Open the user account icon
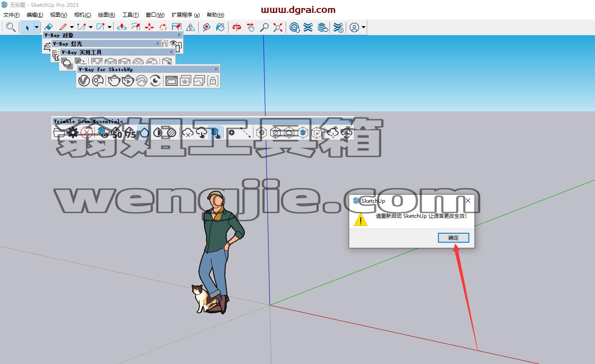595x364 pixels. (x=354, y=27)
